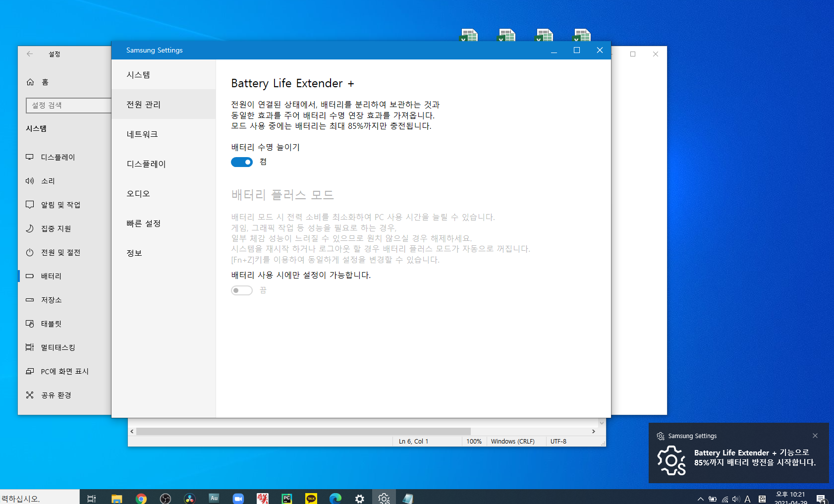Open Wi-Fi network tray icon

point(725,499)
